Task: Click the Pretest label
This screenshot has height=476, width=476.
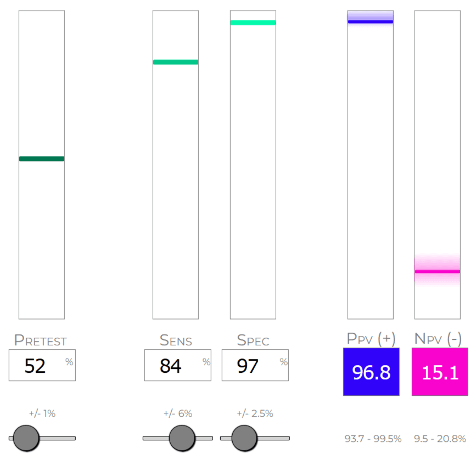Action: (x=42, y=340)
